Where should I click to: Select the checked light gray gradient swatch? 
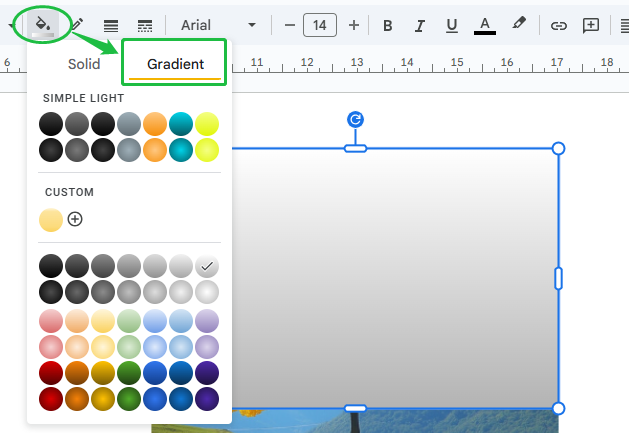click(x=207, y=266)
